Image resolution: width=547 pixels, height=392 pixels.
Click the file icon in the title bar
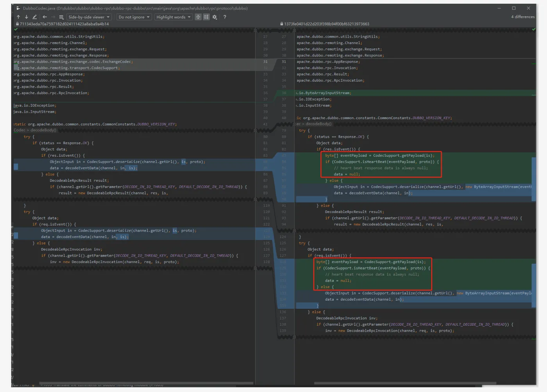[x=18, y=8]
